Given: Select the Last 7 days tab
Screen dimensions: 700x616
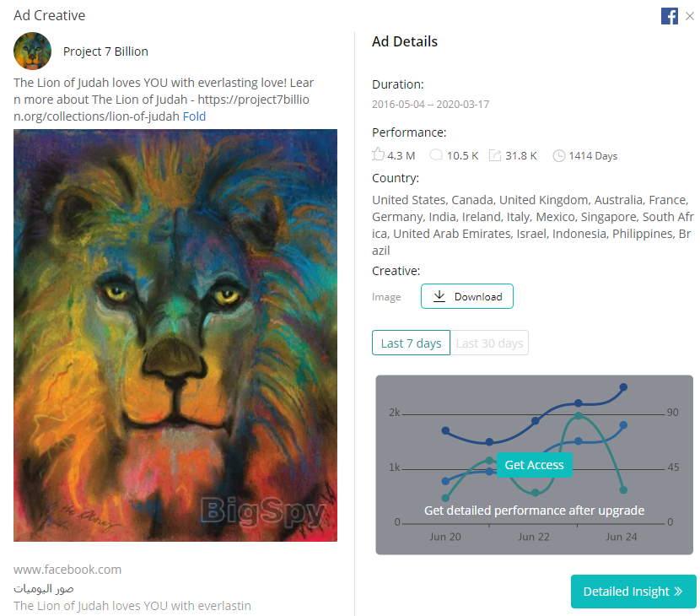Looking at the screenshot, I should [412, 343].
